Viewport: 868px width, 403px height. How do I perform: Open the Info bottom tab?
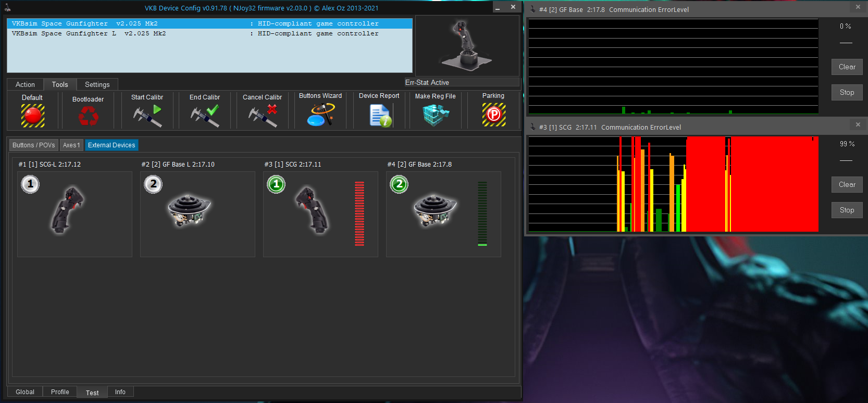[120, 392]
